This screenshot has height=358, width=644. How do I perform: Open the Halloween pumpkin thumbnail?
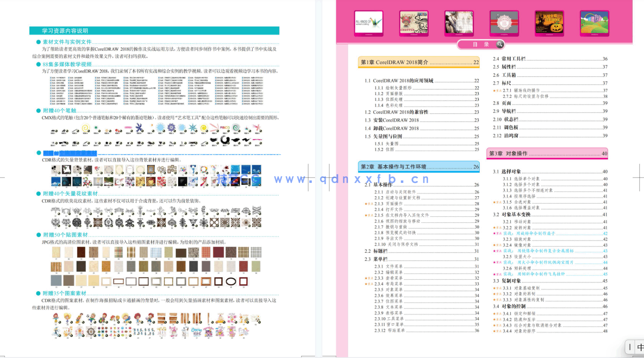click(x=549, y=23)
